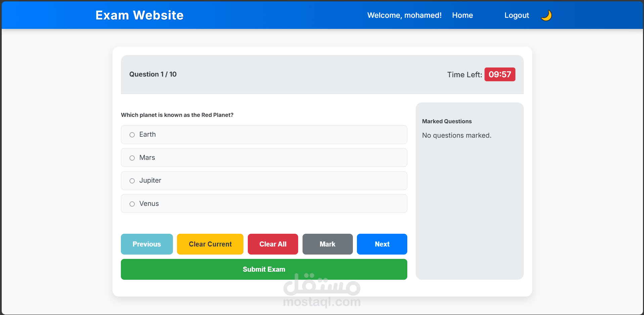This screenshot has height=315, width=644.
Task: Click the 'Time Left:' label
Action: [464, 75]
